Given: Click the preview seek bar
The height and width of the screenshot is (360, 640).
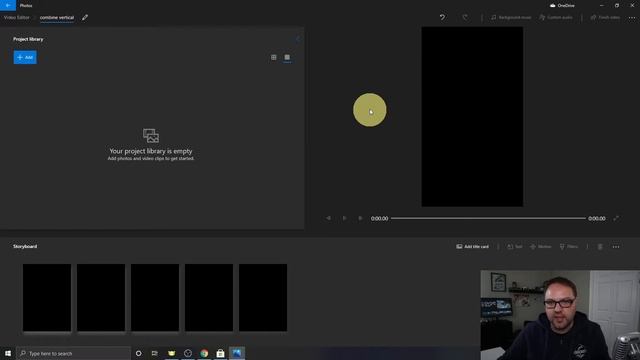Looking at the screenshot, I should pyautogui.click(x=488, y=218).
